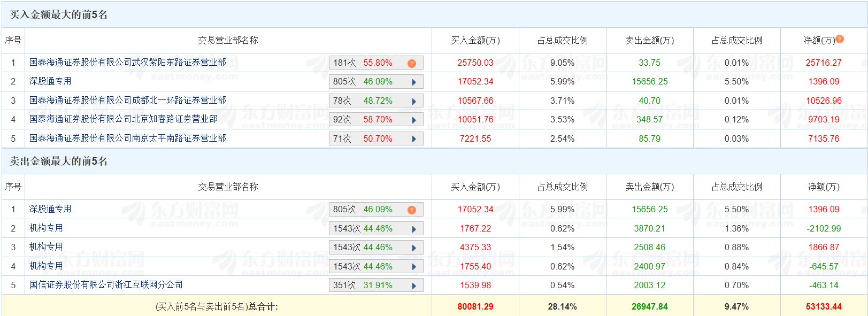
Task: Open 国泰海通证券南京太平南路证券营业部 link
Action: pyautogui.click(x=127, y=138)
